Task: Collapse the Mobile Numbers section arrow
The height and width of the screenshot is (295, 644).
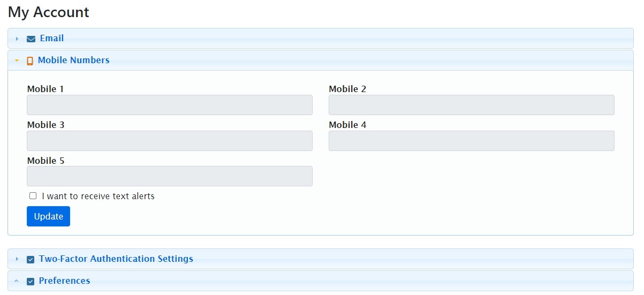Action: tap(17, 60)
